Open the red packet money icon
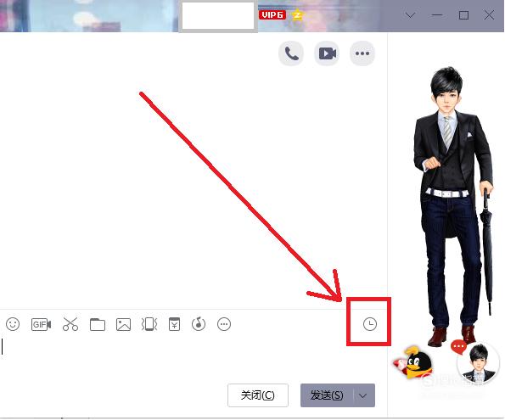The height and width of the screenshot is (420, 505). [174, 324]
